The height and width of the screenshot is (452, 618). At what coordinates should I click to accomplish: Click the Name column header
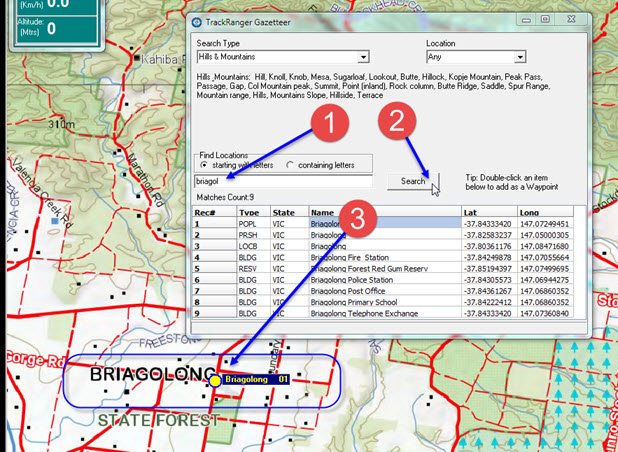[x=385, y=213]
